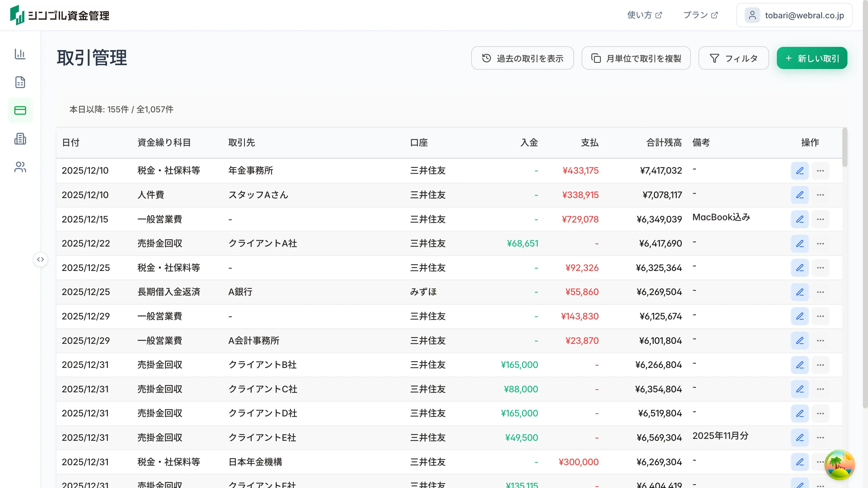
Task: Select the bar chart dashboard icon in sidebar
Action: 20,54
